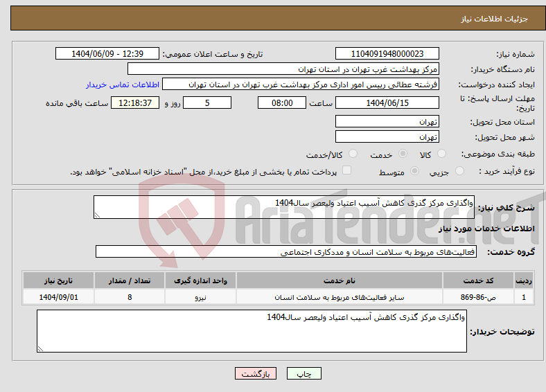This screenshot has width=546, height=392.
Task: Select the کالا radio button
Action: (441, 154)
